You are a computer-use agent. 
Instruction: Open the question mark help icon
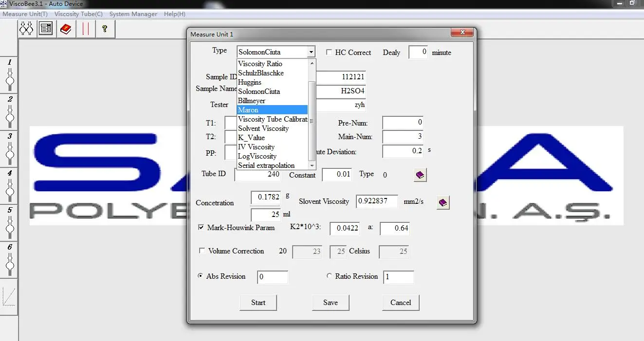click(105, 29)
